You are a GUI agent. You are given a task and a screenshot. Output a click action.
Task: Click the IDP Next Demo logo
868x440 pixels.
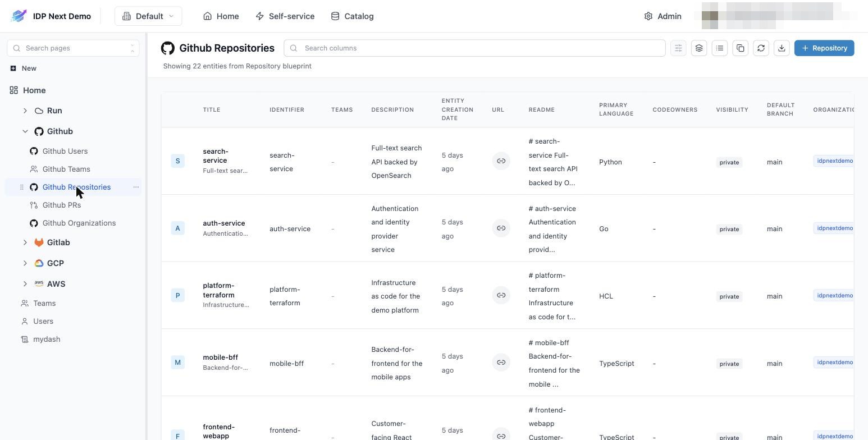click(19, 16)
